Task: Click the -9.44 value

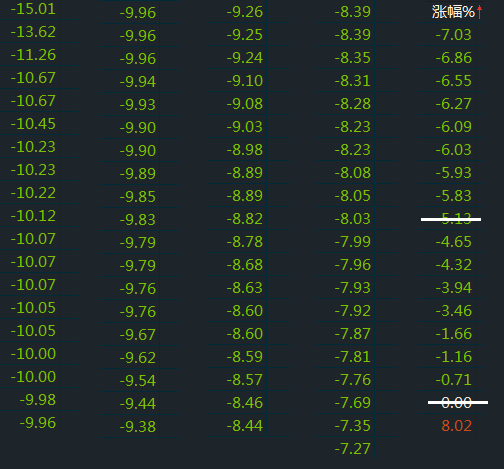Action: pyautogui.click(x=138, y=404)
